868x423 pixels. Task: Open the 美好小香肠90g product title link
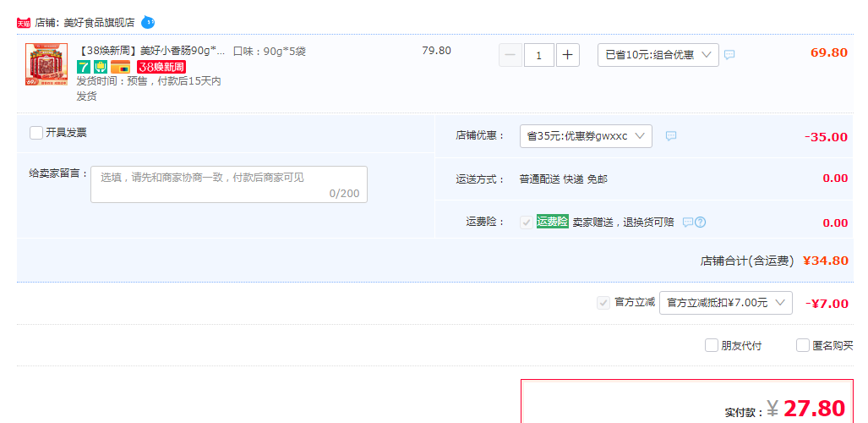point(151,51)
